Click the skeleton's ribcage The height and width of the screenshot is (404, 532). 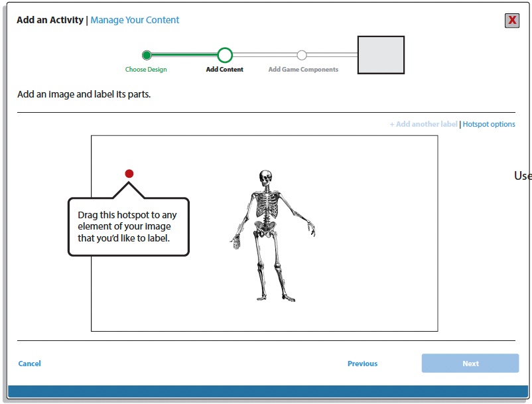coord(267,206)
